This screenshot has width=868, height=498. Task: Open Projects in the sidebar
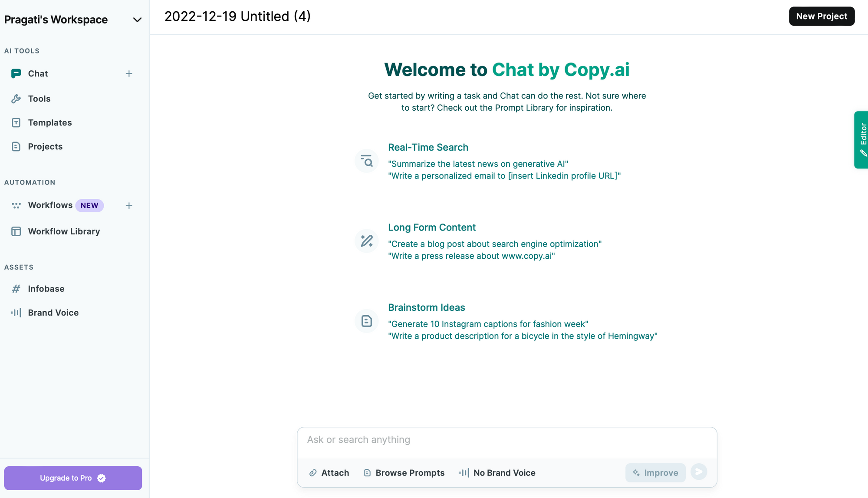[45, 146]
